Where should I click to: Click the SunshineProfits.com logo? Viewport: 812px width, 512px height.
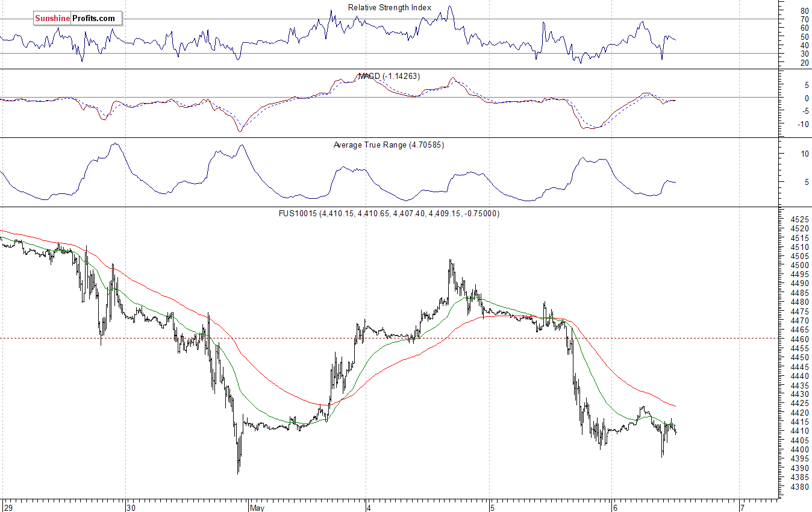click(77, 19)
